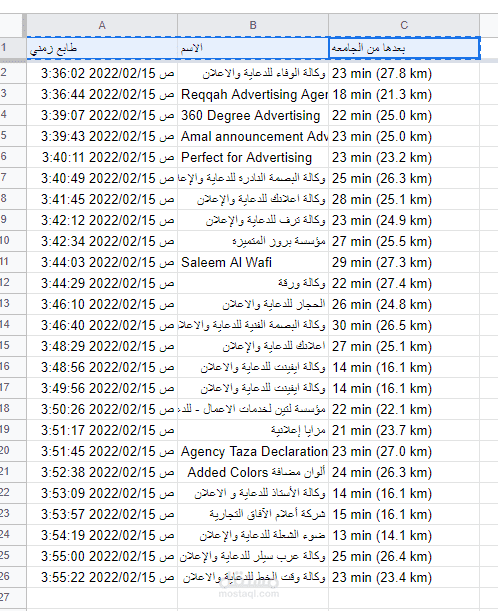
Task: Click timestamp cell 3:40:11 2022/02/15
Action: point(102,157)
